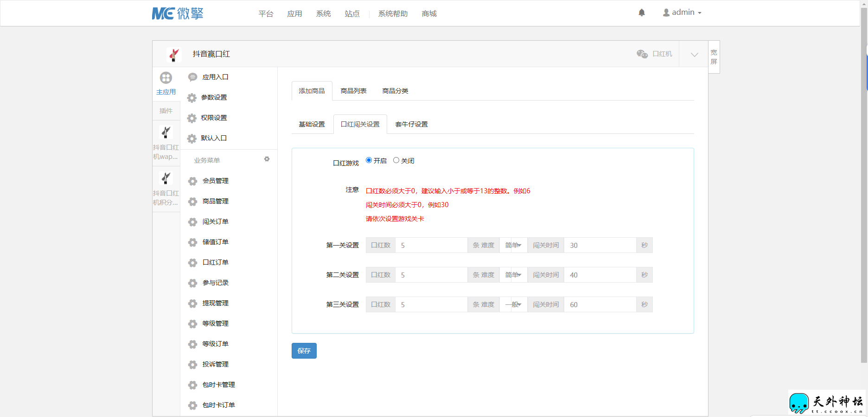
Task: Click the 第二关 闯关时间 input field
Action: (600, 275)
